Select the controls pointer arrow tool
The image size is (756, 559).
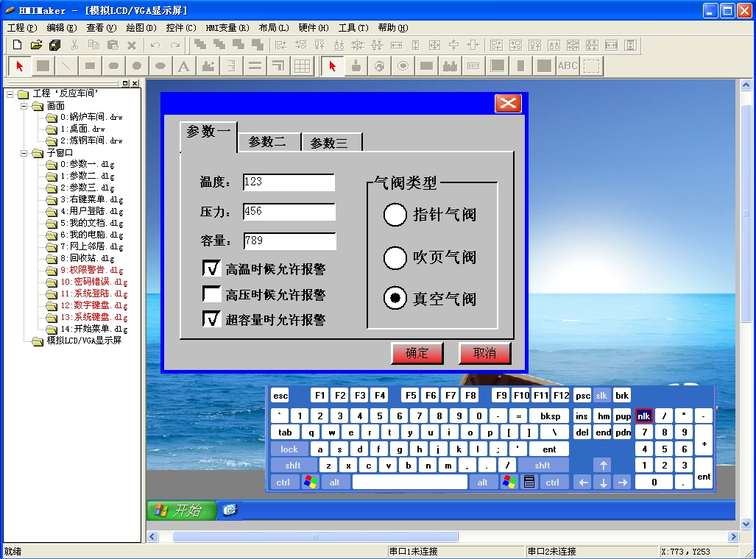pyautogui.click(x=333, y=66)
